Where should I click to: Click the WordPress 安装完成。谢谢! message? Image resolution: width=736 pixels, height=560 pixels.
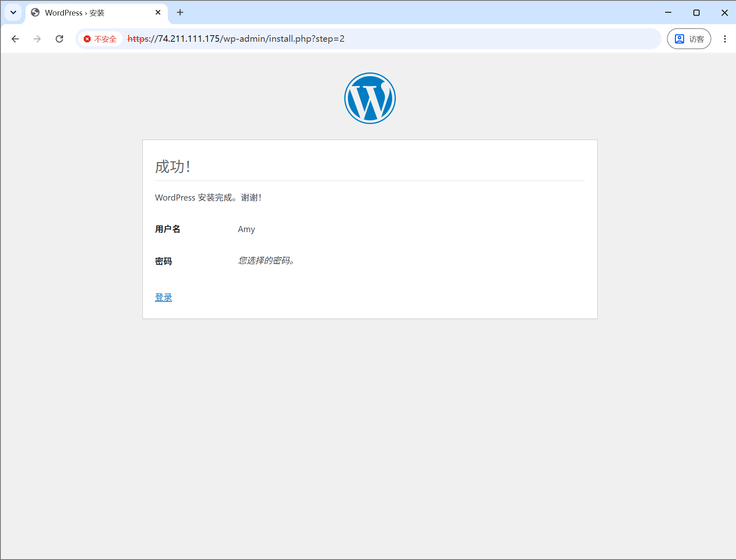click(208, 198)
